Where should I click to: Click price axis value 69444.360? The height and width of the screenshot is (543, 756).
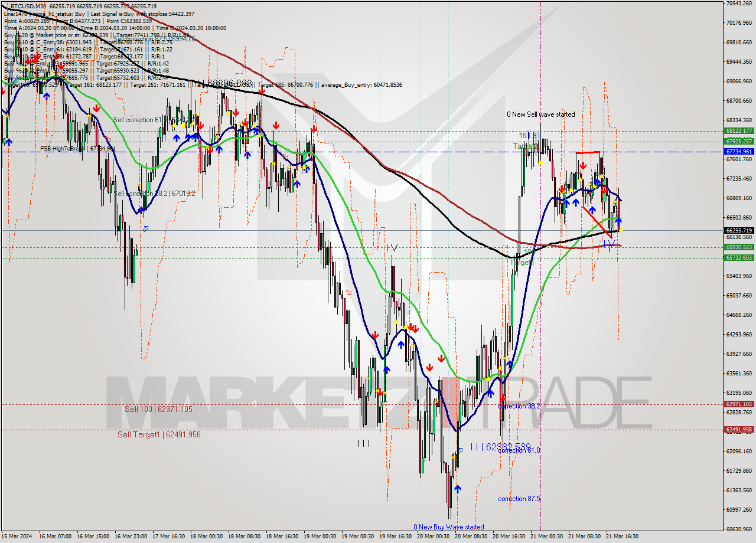(x=738, y=62)
